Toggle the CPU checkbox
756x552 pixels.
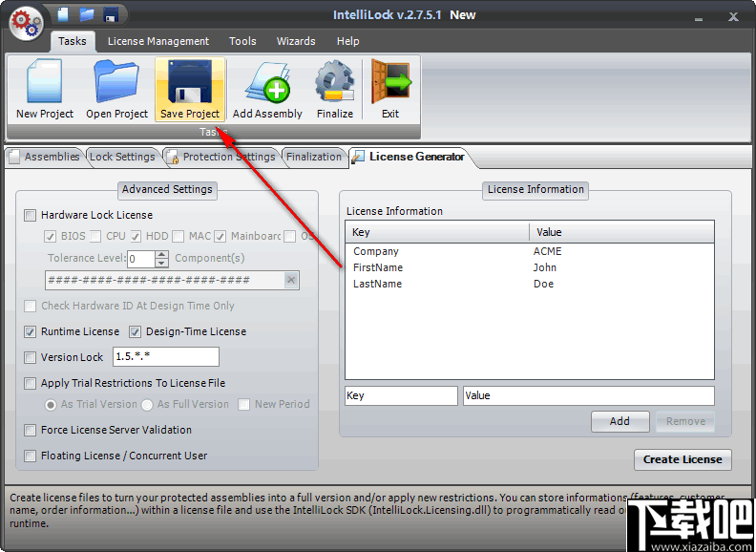coord(95,237)
